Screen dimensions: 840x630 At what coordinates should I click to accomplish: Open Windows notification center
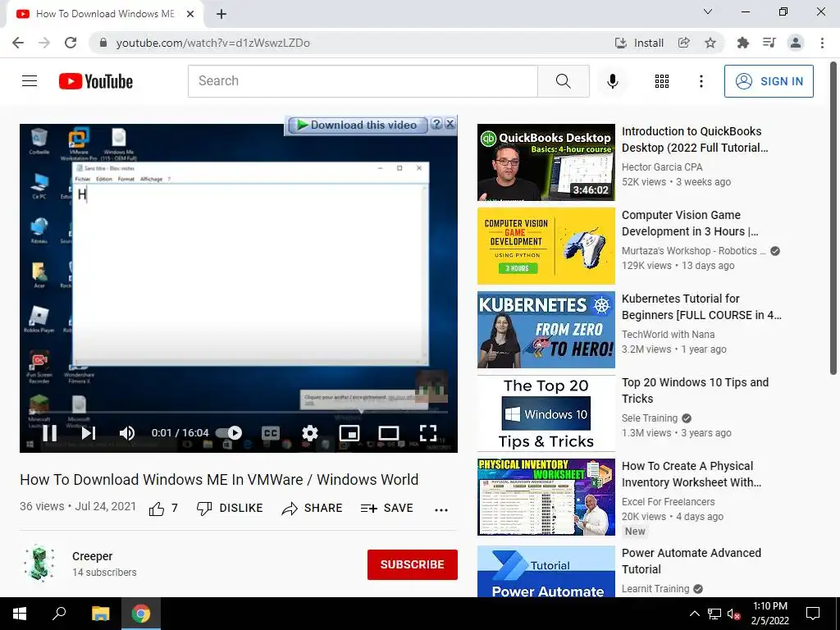[813, 614]
